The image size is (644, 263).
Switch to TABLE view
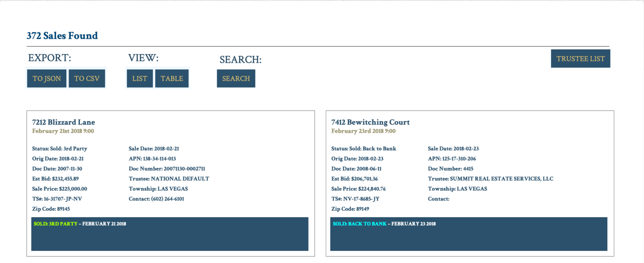172,78
